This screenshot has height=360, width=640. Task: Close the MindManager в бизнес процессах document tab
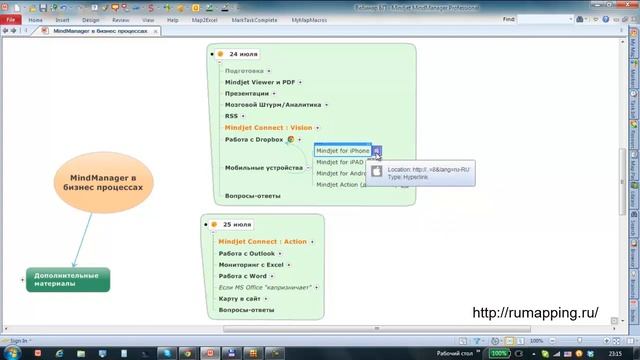coord(156,31)
